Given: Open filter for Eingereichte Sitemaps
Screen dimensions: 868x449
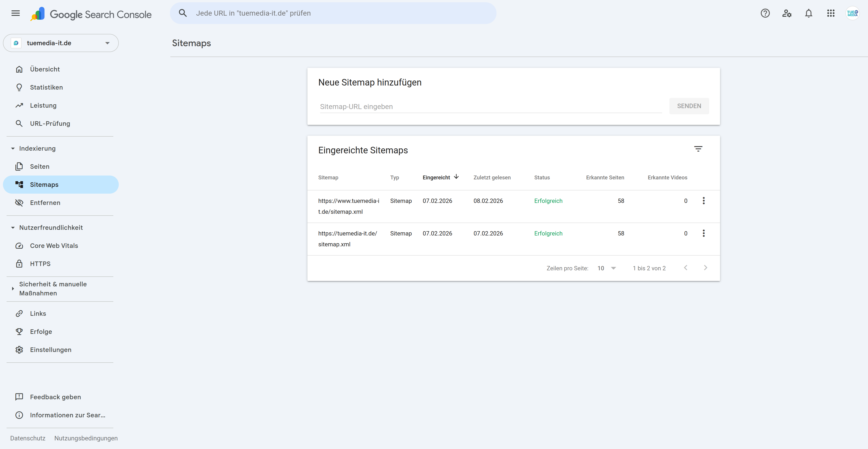Looking at the screenshot, I should (698, 149).
